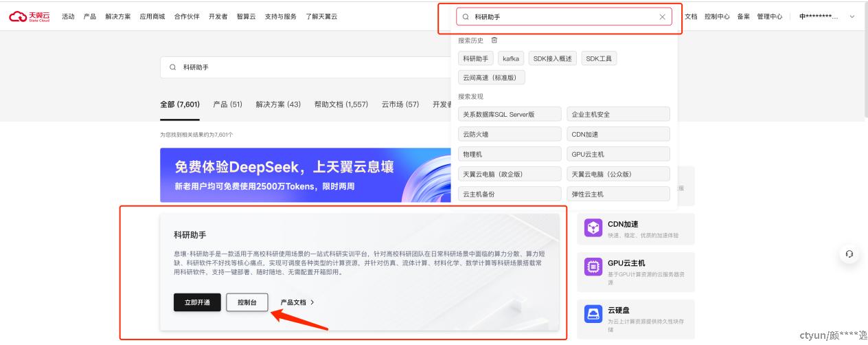
Task: Clear the top search box with X icon
Action: [662, 17]
